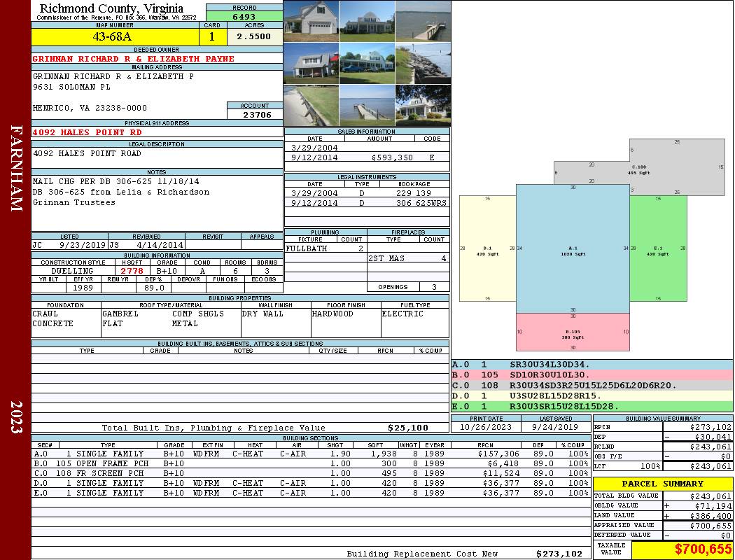
Task: Click the red TAXABLE VALUE $700,655
Action: (703, 549)
